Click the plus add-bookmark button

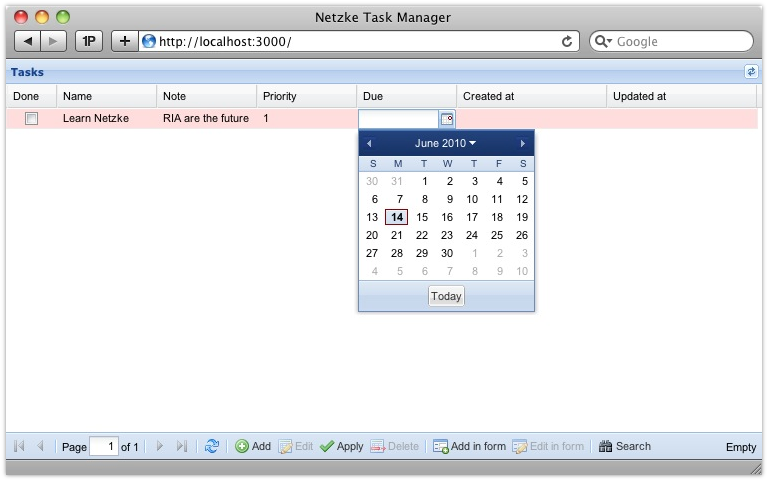125,41
